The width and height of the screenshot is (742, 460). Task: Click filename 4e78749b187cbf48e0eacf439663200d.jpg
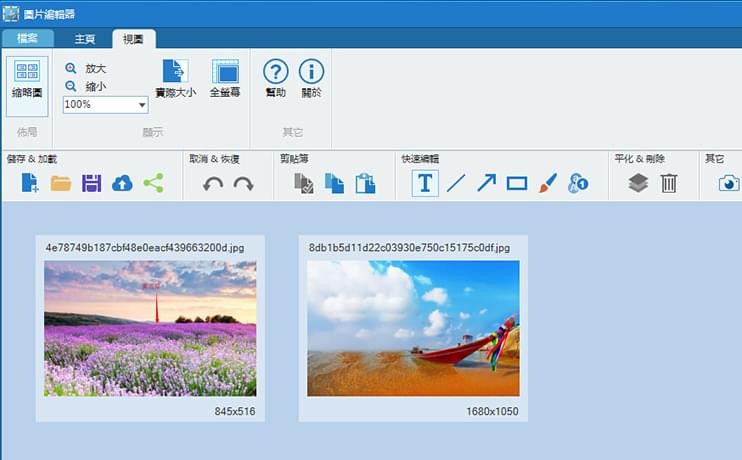click(145, 248)
